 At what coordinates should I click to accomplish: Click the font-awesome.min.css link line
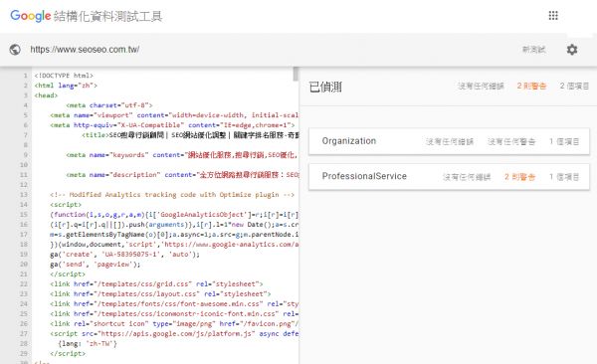point(174,304)
